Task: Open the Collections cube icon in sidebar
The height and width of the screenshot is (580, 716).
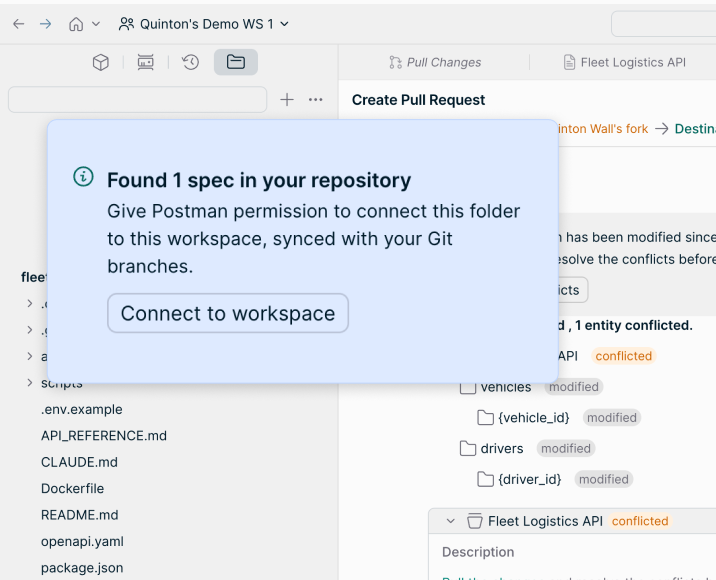Action: pyautogui.click(x=100, y=62)
